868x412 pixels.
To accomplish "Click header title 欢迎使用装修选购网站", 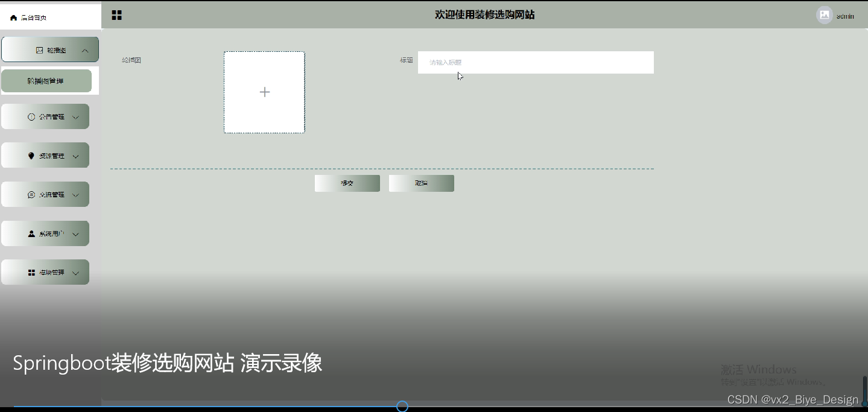I will coord(485,14).
